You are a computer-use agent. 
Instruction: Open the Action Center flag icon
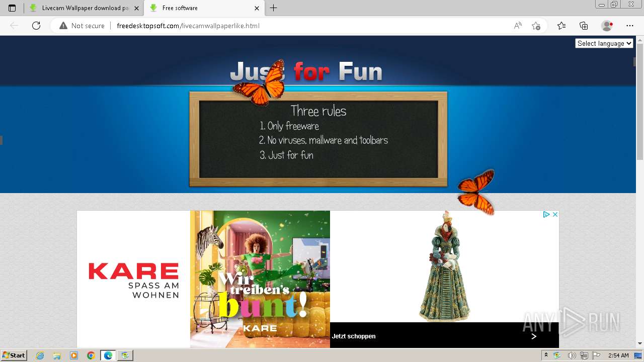[x=596, y=355]
